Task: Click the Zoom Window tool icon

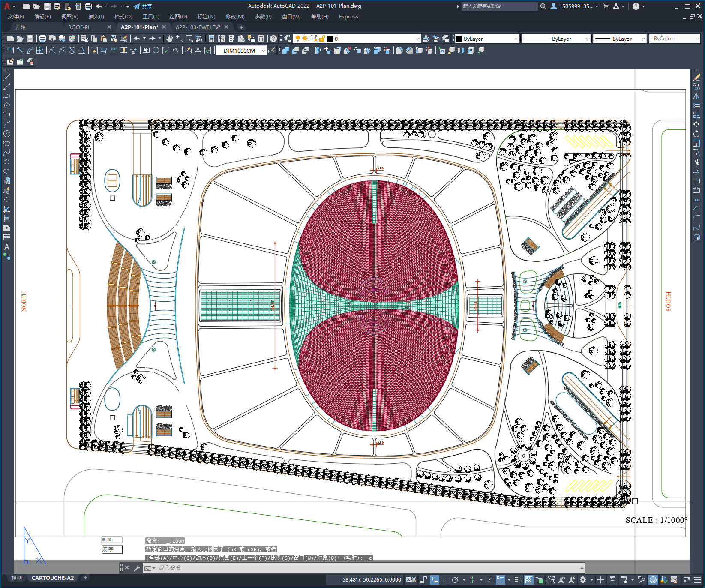Action: point(189,39)
